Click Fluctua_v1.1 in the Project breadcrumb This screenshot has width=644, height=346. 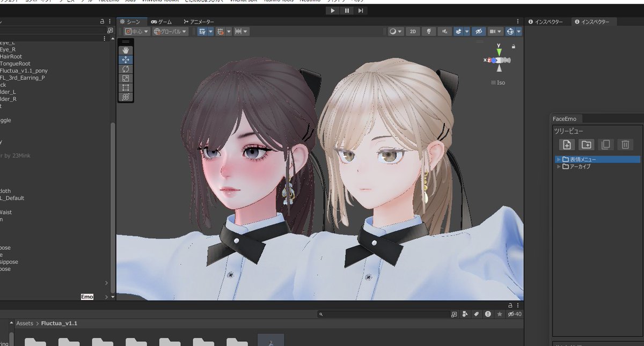59,323
